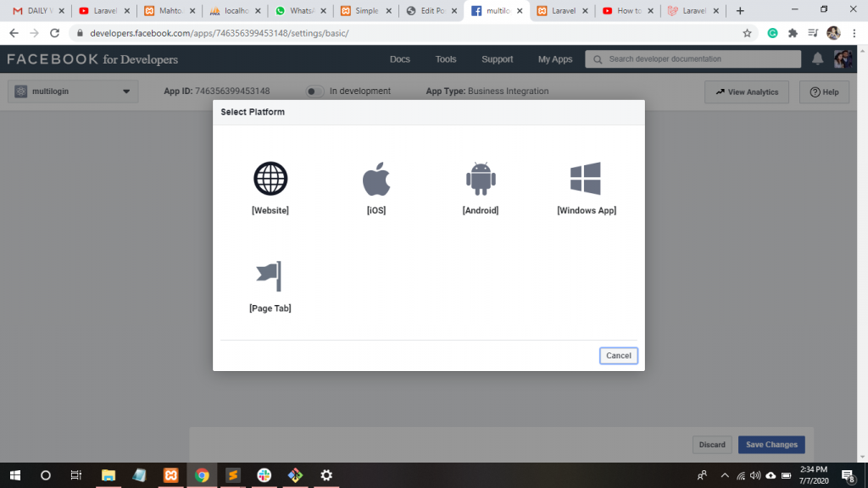Click the Save Changes button
The width and height of the screenshot is (868, 488).
[x=771, y=445]
